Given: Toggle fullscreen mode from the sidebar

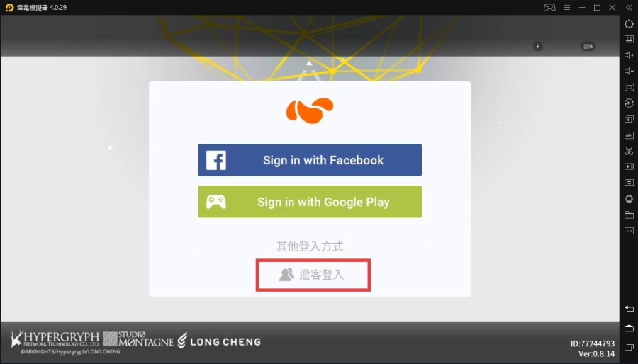Looking at the screenshot, I should click(x=629, y=87).
